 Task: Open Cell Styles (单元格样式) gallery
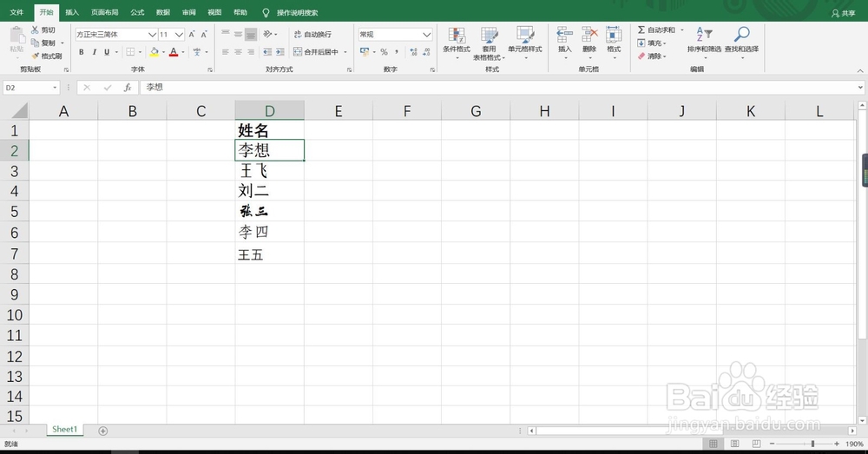525,42
